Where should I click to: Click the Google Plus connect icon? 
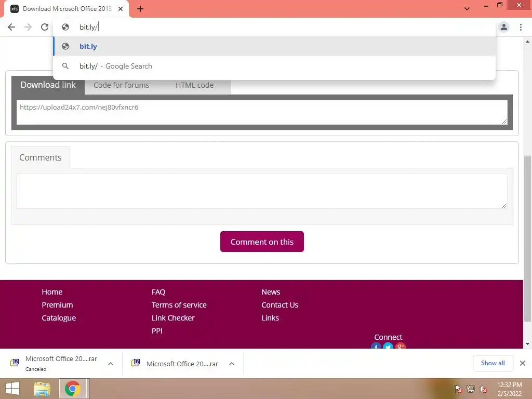click(x=401, y=345)
